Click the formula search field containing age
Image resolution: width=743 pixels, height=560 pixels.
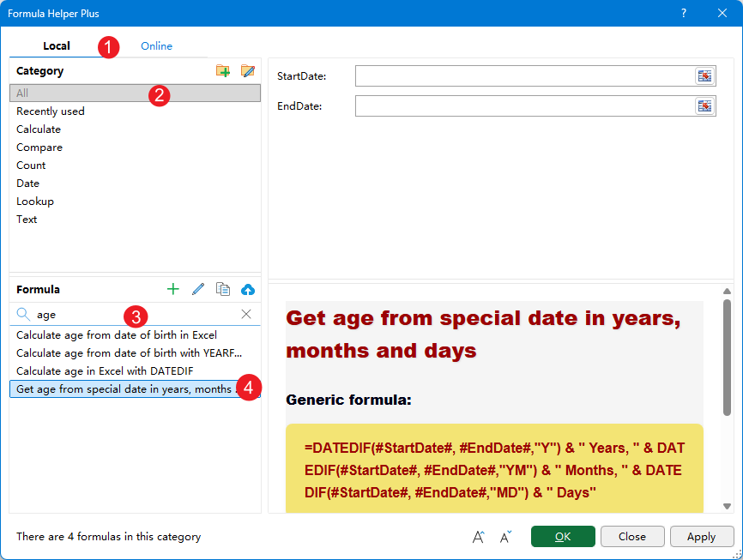point(135,314)
